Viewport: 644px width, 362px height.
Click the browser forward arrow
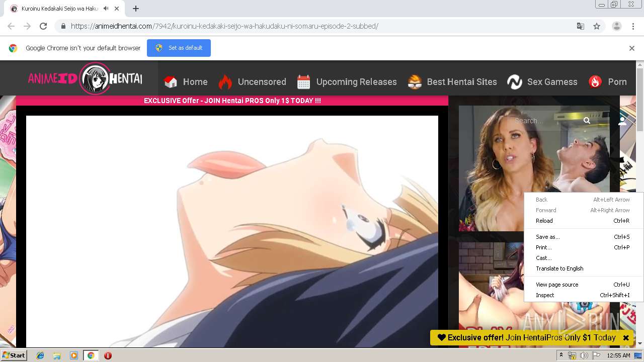(x=27, y=26)
